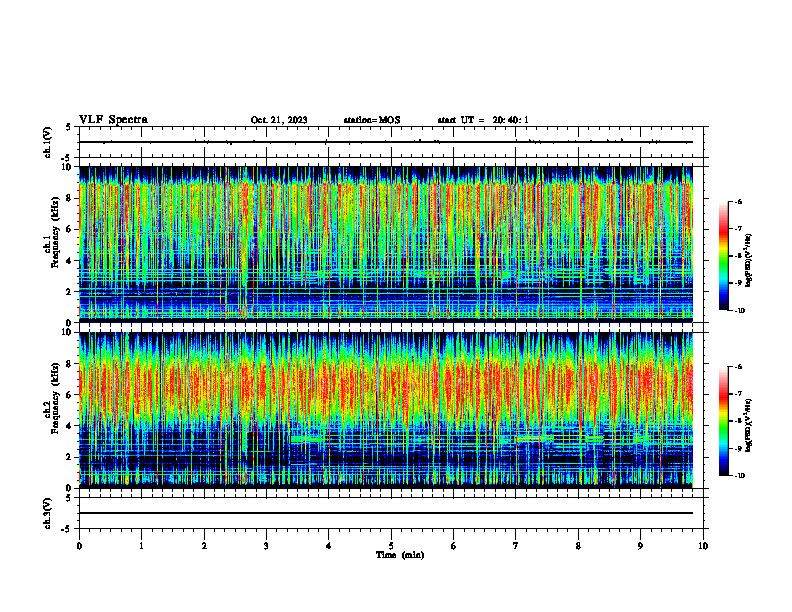
Task: Click the "VLF Spectra" plot title
Action: coord(113,120)
